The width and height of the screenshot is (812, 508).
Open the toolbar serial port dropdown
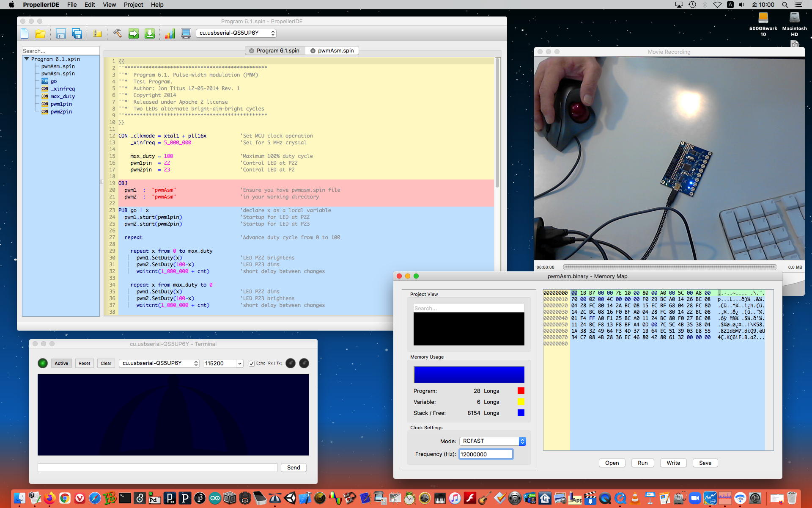(x=237, y=33)
